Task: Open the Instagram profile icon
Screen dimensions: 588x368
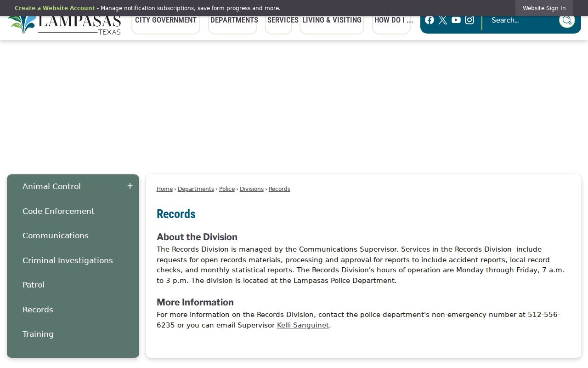Action: pos(469,20)
